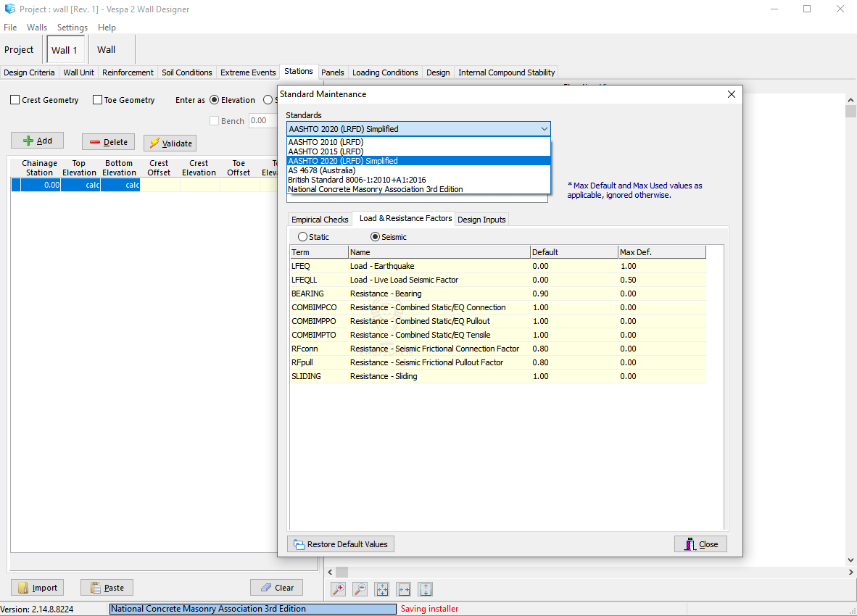Select the Elevation radio button
This screenshot has height=616, width=857.
(x=215, y=100)
